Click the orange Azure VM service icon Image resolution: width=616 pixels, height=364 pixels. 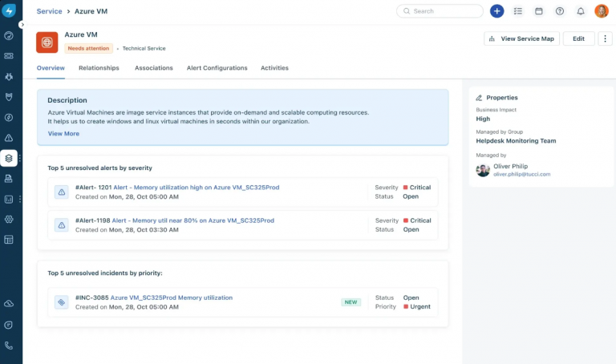click(x=47, y=42)
